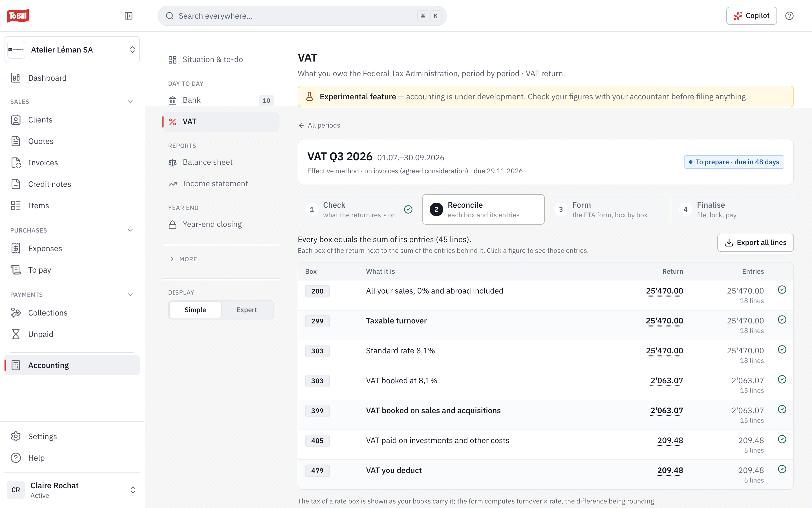Click the Credit notes file icon
Screen dimensions: 812x508
point(16,184)
